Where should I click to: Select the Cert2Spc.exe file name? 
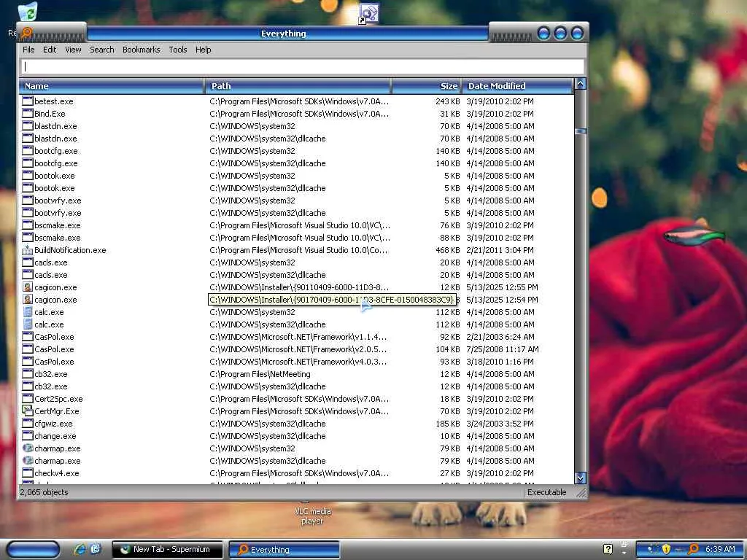click(x=58, y=399)
